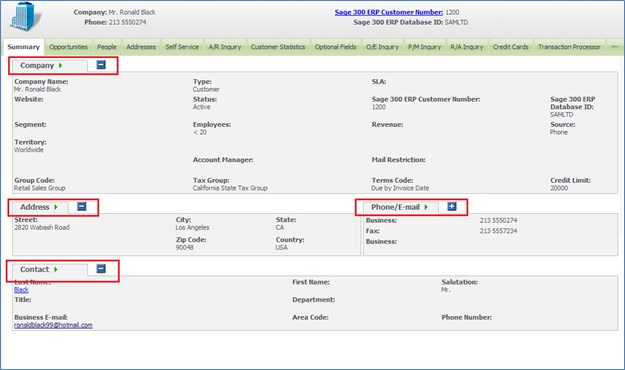Click the green arrow next to Phone/E-mail
The width and height of the screenshot is (625, 370).
click(426, 207)
